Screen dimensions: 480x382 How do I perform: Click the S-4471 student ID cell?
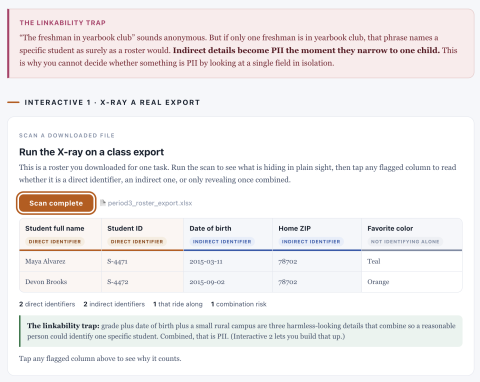(142, 261)
